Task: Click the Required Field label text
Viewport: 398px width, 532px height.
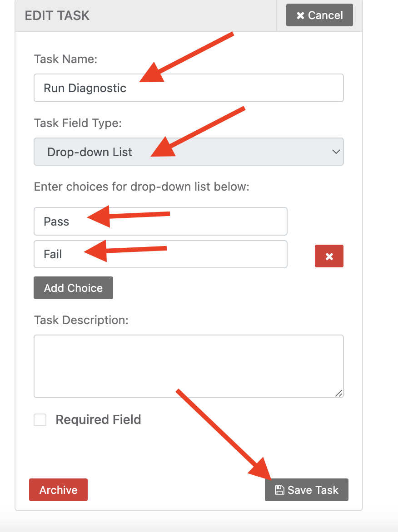Action: [98, 419]
